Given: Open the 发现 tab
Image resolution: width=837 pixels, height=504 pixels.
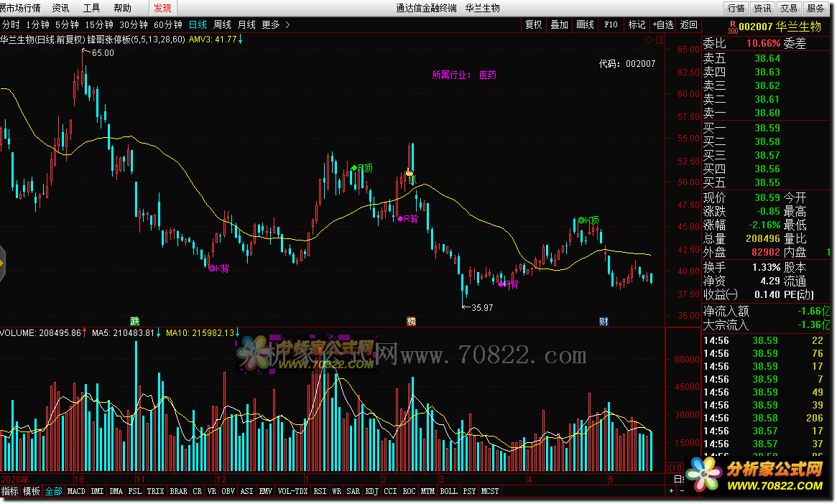Looking at the screenshot, I should (162, 8).
